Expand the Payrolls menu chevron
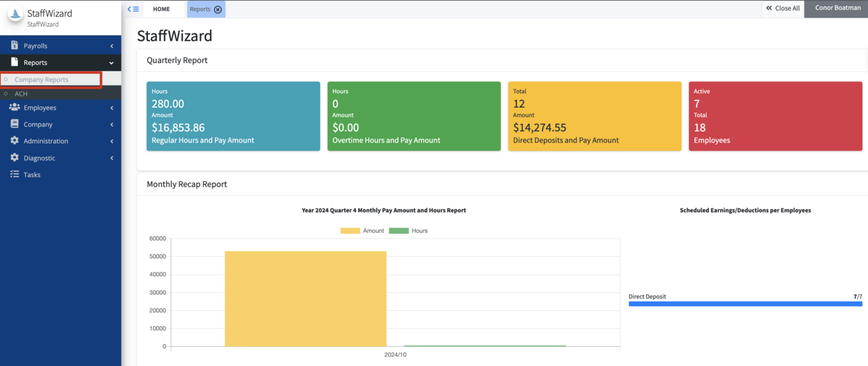Screen dimensions: 868x366 tap(111, 46)
